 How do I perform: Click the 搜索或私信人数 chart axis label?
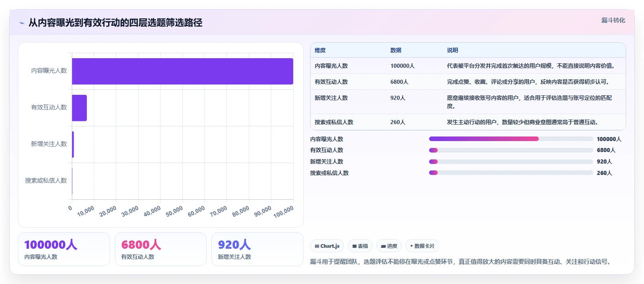(46, 180)
